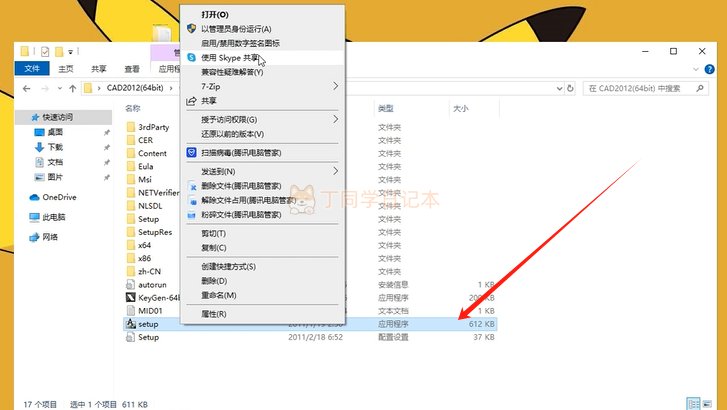
Task: Click CAD2012(64bit) breadcrumb in address bar
Action: (x=135, y=88)
